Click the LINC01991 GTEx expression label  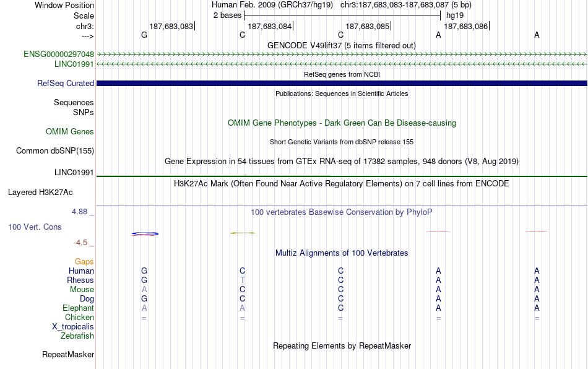pos(74,173)
